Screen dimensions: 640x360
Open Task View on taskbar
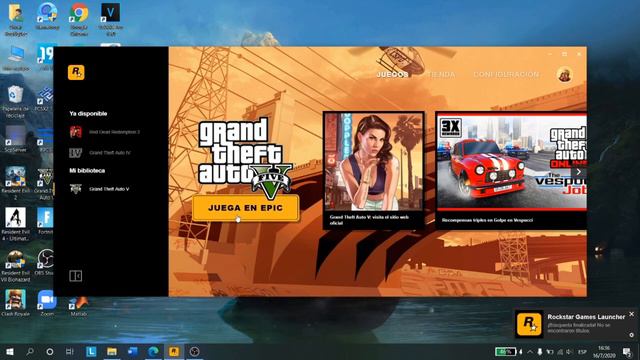[70, 351]
